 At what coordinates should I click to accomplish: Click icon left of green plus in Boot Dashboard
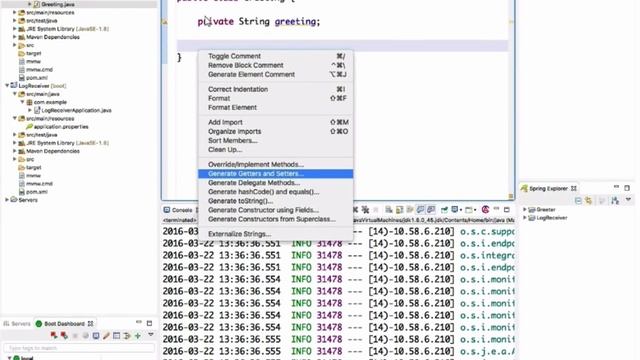(127, 336)
